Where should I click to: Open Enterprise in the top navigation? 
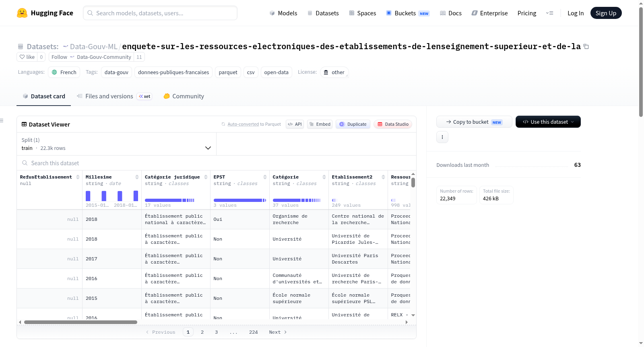point(489,13)
